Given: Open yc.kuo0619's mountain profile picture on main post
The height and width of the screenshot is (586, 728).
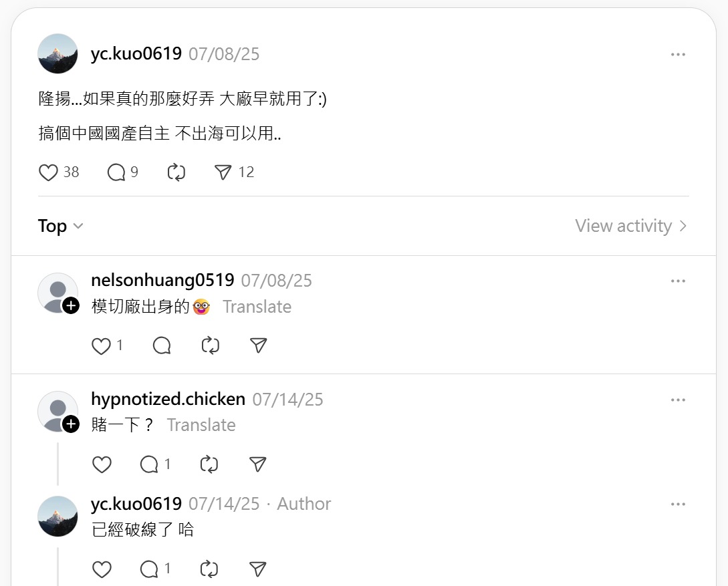Looking at the screenshot, I should [x=57, y=54].
